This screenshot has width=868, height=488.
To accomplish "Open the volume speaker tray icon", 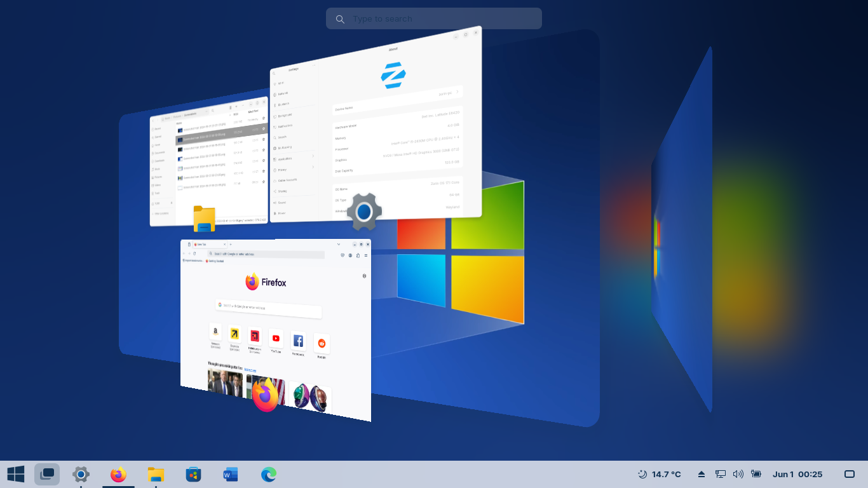I will (x=738, y=474).
